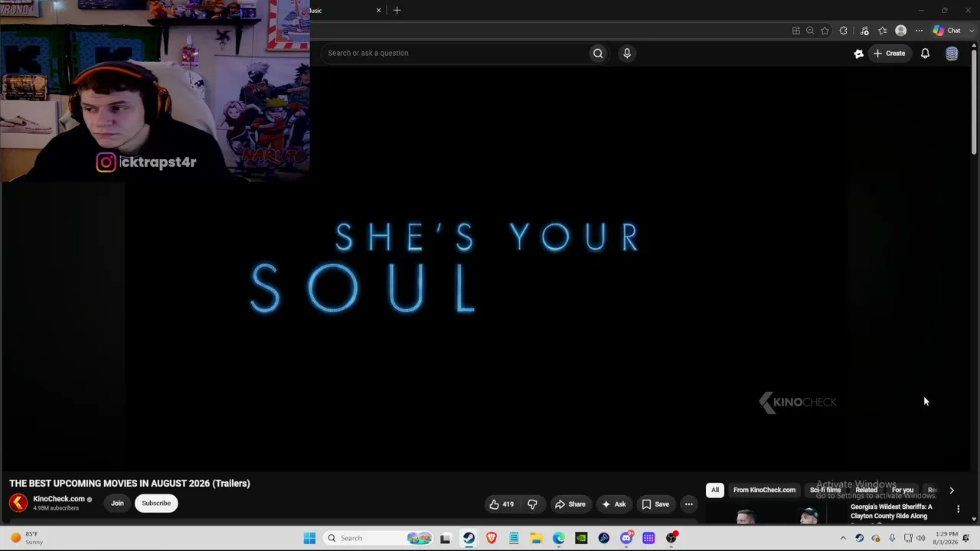Click the sparkle badge icon beside Create

[x=859, y=54]
